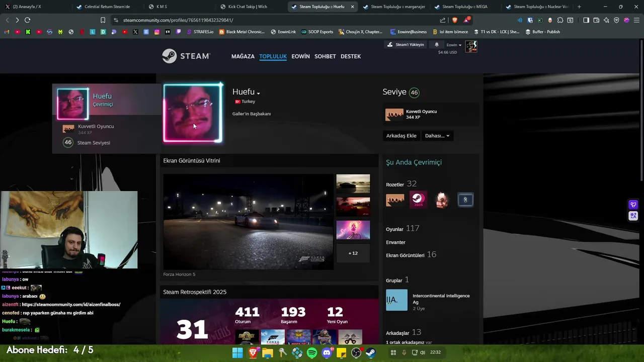Open Steam from the taskbar

coord(370,353)
